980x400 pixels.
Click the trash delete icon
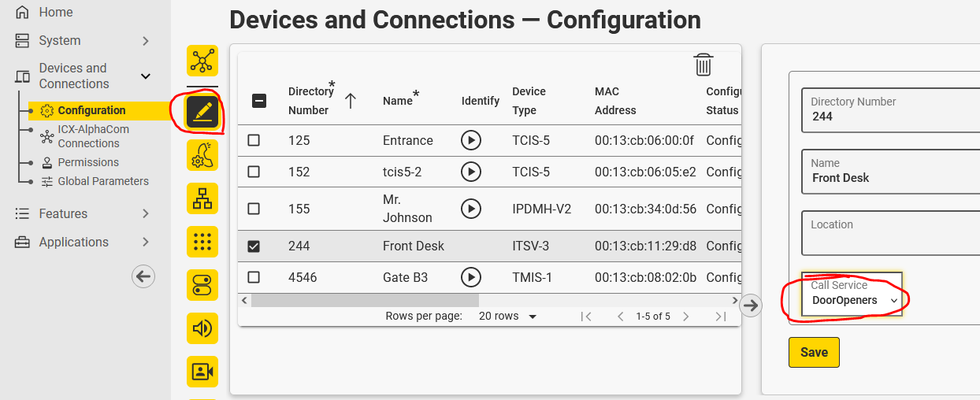pos(703,65)
